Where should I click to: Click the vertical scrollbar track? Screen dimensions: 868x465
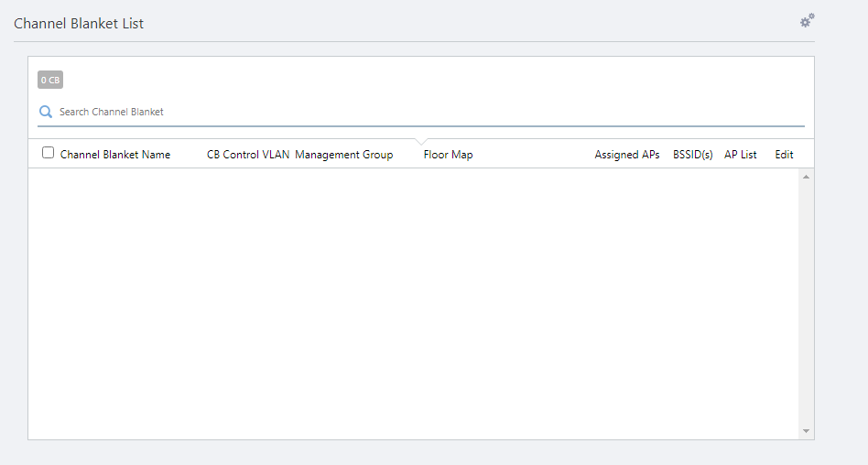(x=806, y=302)
